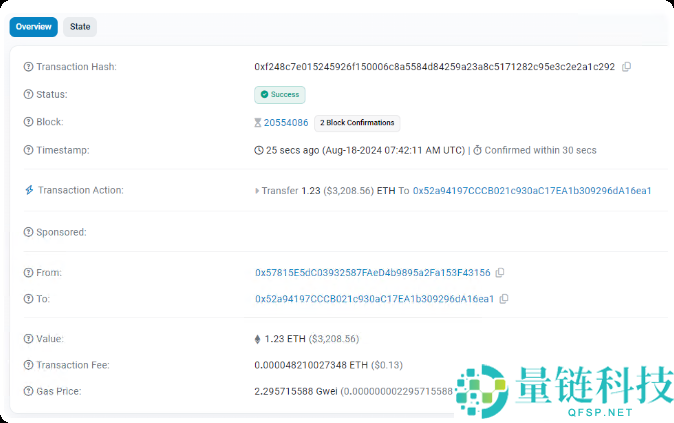Click the Success status badge
This screenshot has width=674, height=423.
tap(280, 95)
